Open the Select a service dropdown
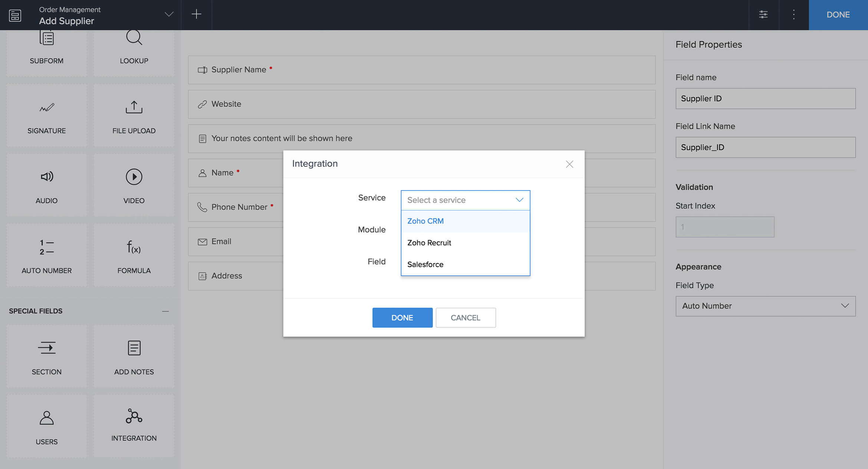The image size is (868, 469). point(465,200)
